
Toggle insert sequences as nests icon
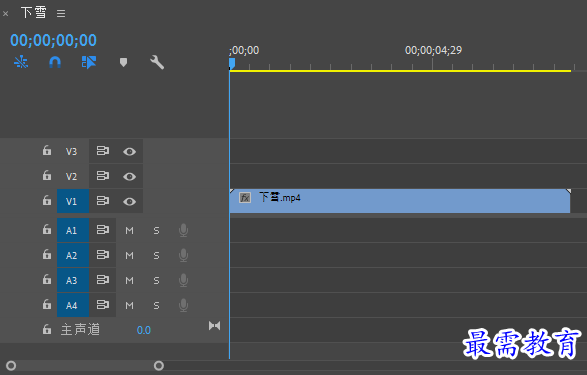point(21,62)
